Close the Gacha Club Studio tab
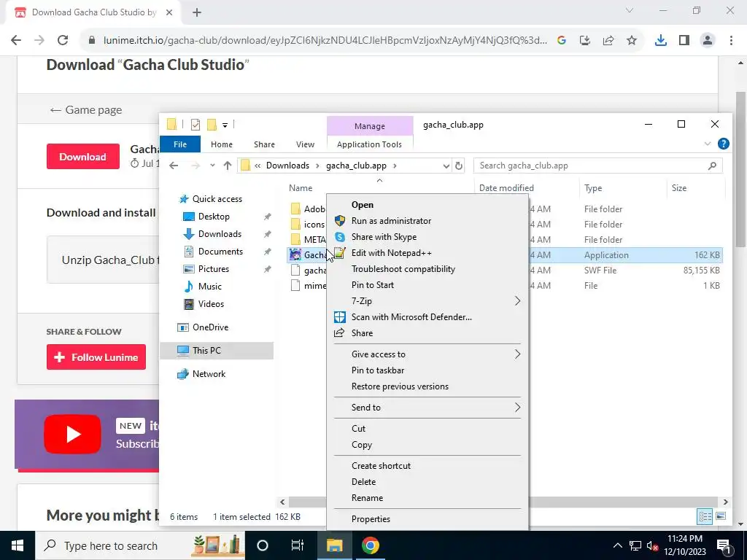Screen dimensions: 747x560 pos(169,12)
